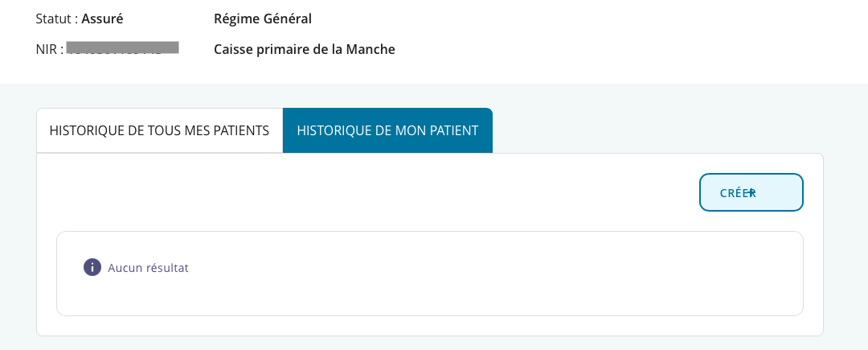
Task: Click the Aucun résultat message text
Action: point(149,268)
